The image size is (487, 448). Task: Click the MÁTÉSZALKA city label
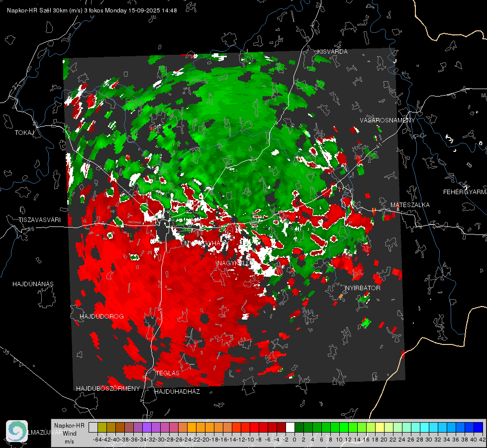410,205
